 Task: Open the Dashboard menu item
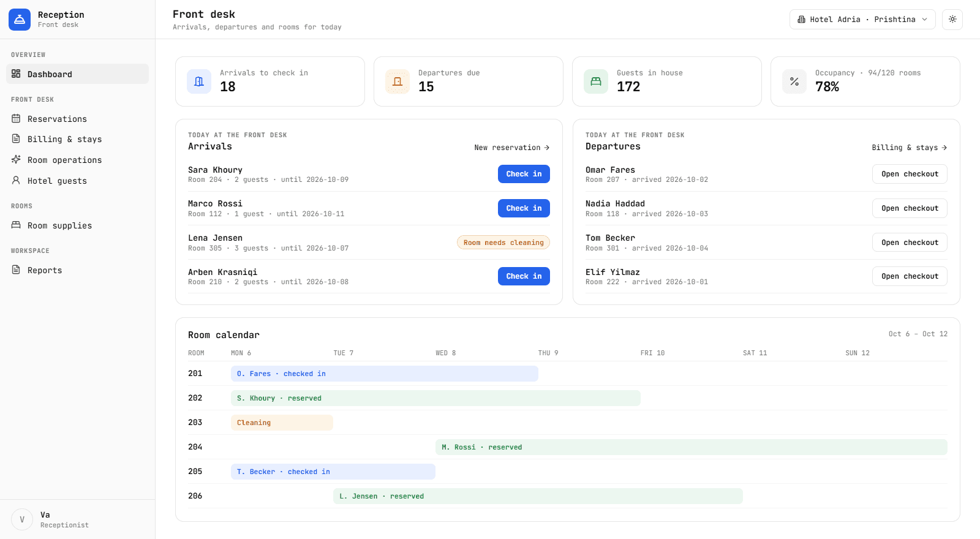[x=77, y=74]
